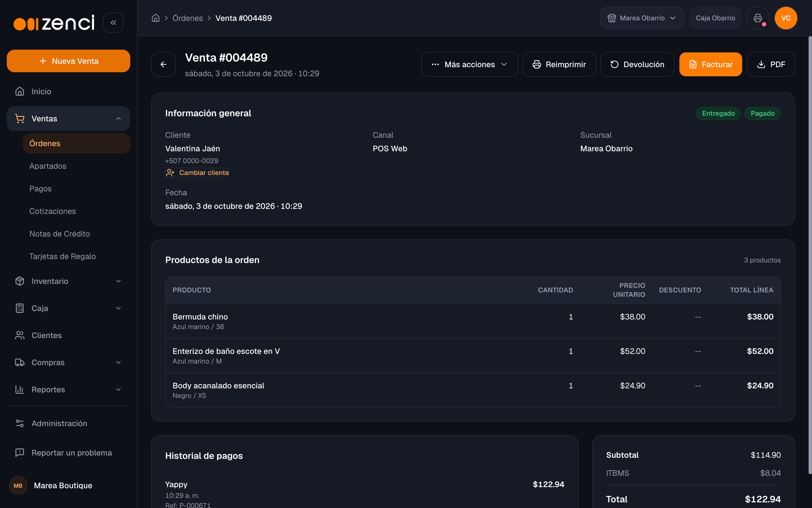Click the add-user icon beside Cambiar cliente
The width and height of the screenshot is (812, 508).
pos(170,173)
